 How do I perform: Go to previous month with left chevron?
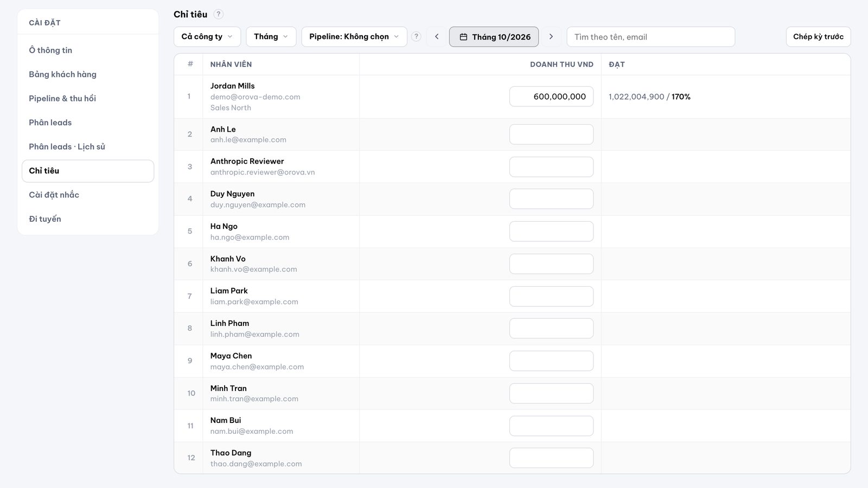[x=437, y=36]
